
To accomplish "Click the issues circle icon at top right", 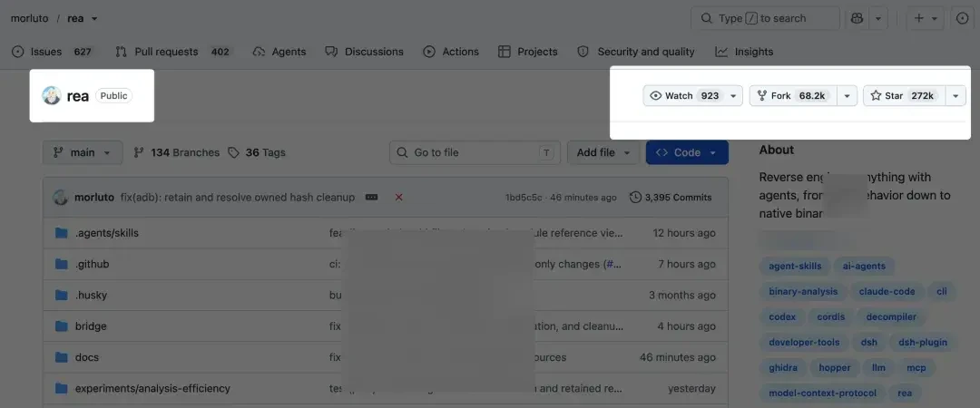I will click(x=963, y=18).
